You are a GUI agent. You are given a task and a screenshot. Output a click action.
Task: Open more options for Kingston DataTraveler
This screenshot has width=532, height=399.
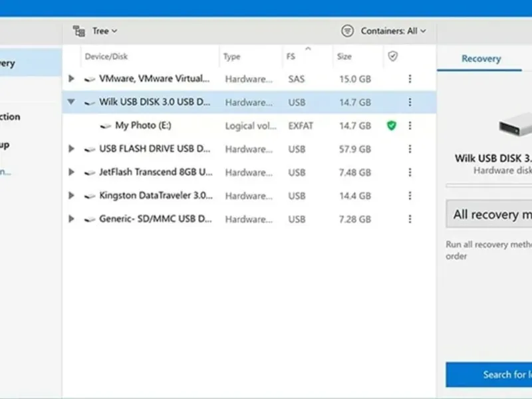tap(410, 196)
